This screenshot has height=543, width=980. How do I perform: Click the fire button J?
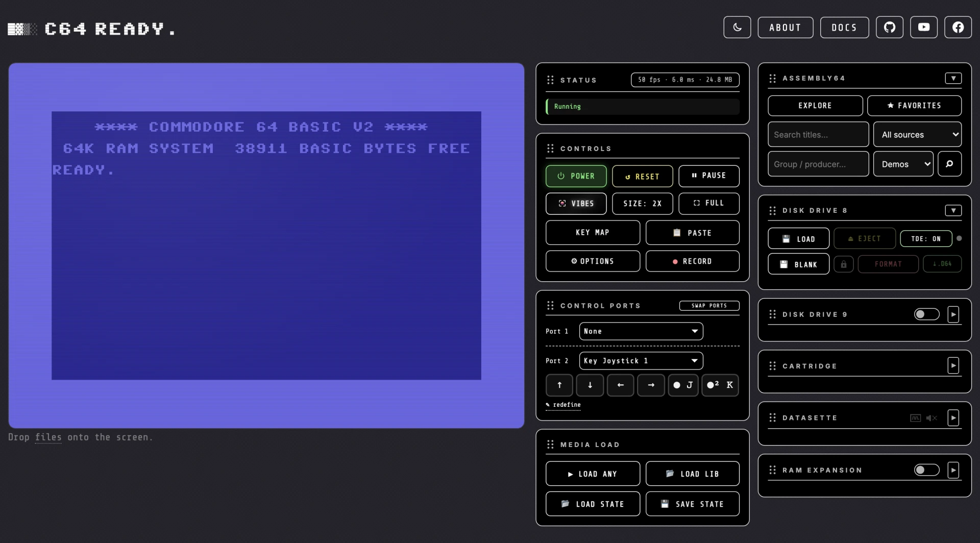[683, 385]
